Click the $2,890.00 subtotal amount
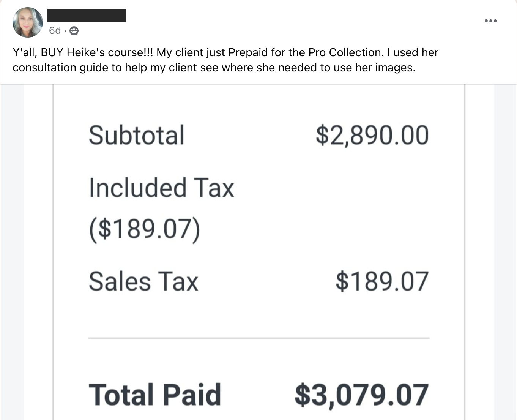 [x=372, y=136]
